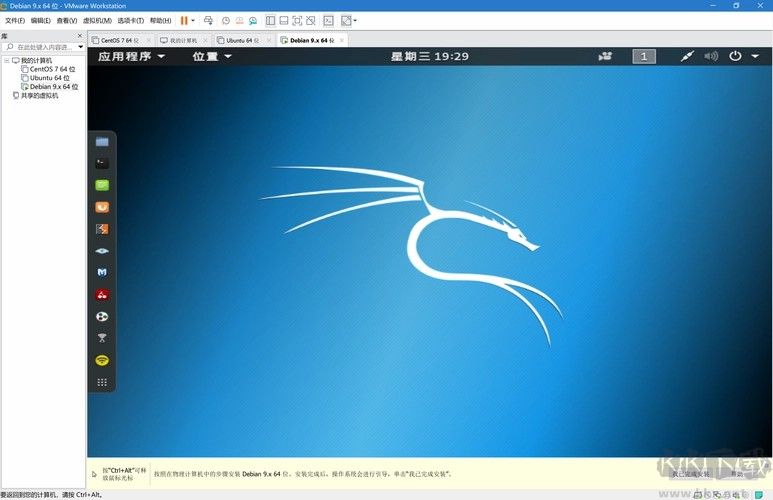Image resolution: width=773 pixels, height=500 pixels.
Task: Open the 选项卡(T) menu
Action: point(131,21)
